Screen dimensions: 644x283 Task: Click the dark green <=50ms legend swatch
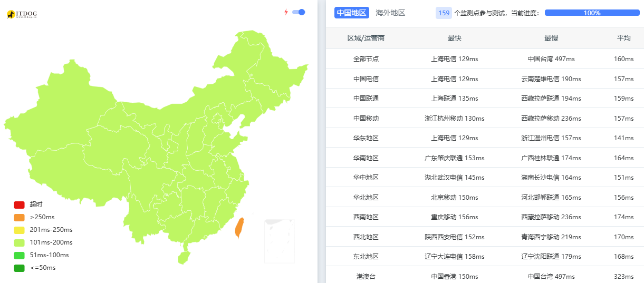tap(20, 268)
